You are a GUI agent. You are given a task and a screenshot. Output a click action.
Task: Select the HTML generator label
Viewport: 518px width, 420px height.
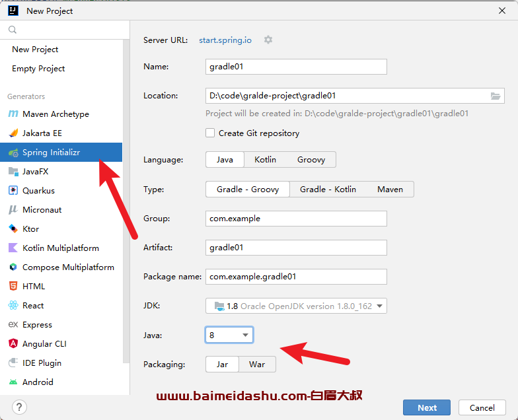tap(34, 287)
